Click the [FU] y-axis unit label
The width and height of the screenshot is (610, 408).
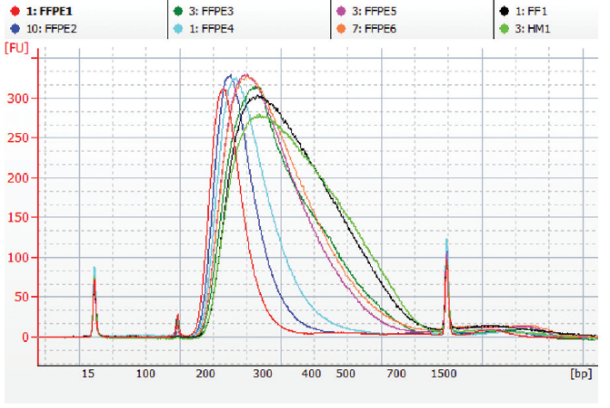coord(17,47)
